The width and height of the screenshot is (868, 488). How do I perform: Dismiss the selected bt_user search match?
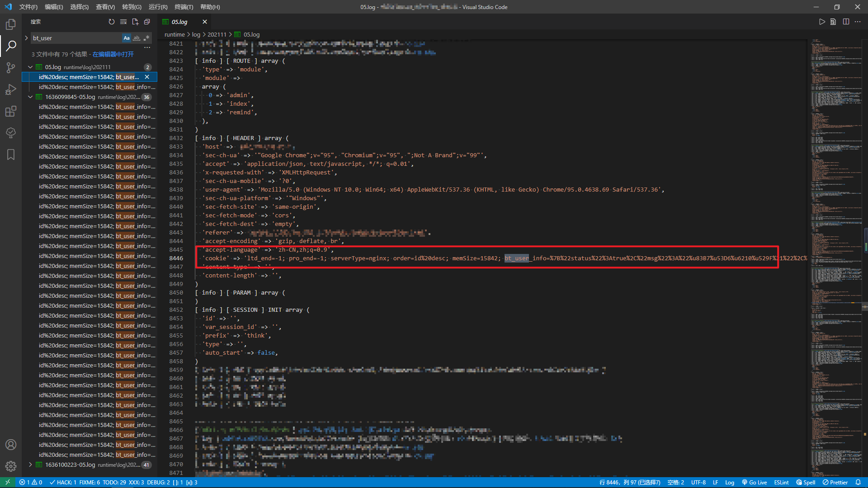click(x=147, y=77)
